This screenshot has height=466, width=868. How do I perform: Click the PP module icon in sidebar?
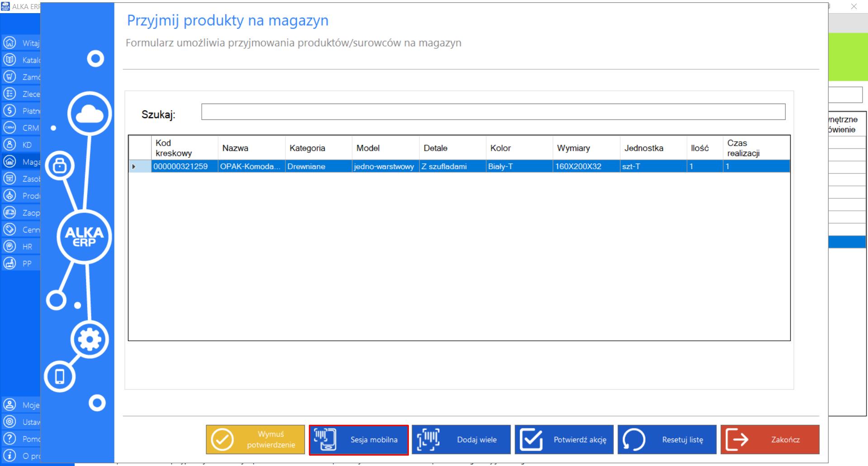pyautogui.click(x=9, y=263)
